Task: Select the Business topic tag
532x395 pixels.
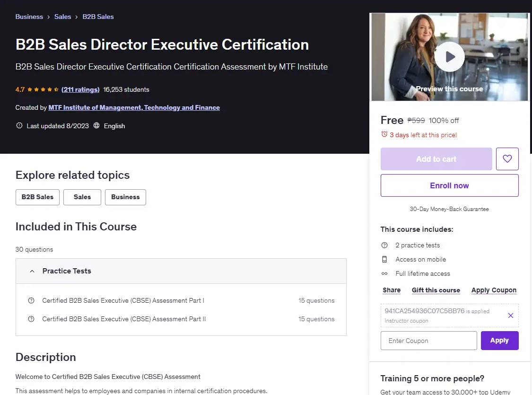Action: click(125, 197)
